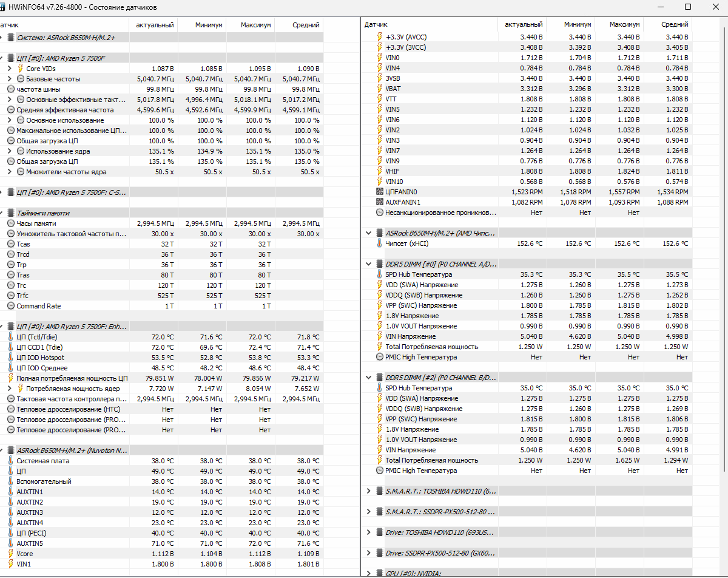Click chip icon of S.M.A.R.T.: TOSHIBA HDWD110 header
Screen dimensions: 728x578
pos(380,491)
